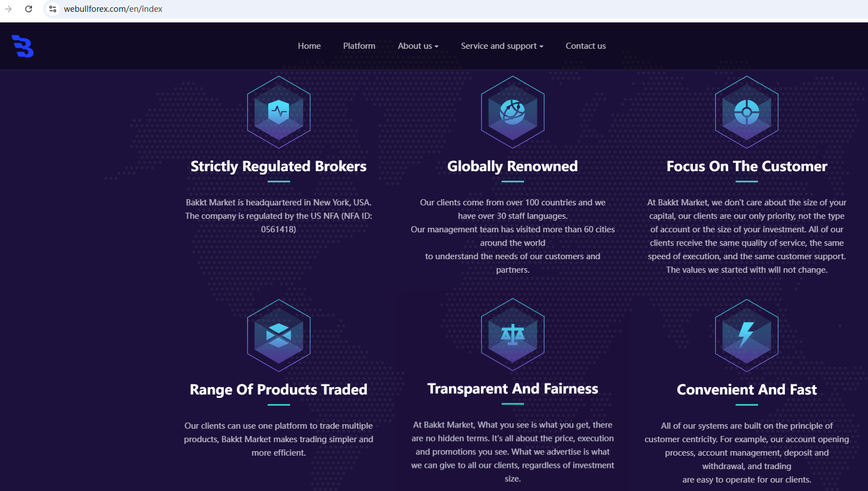Click the browser forward arrow
868x491 pixels.
tap(8, 9)
